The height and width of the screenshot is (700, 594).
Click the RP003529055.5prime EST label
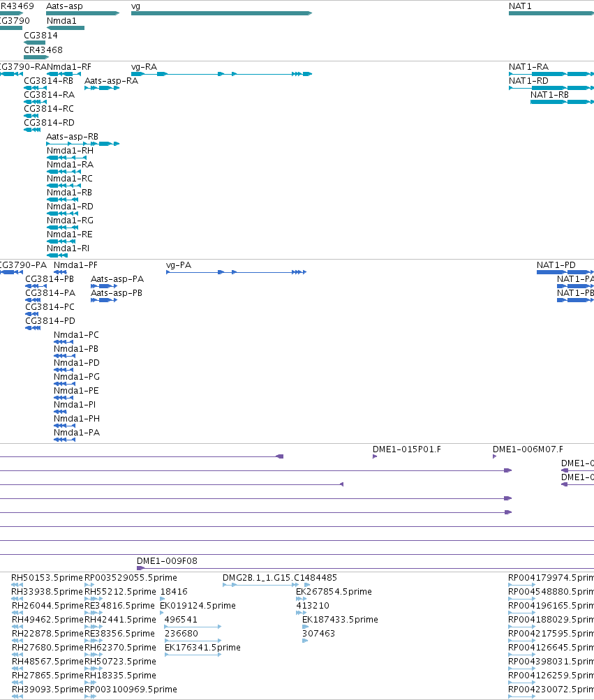point(131,578)
